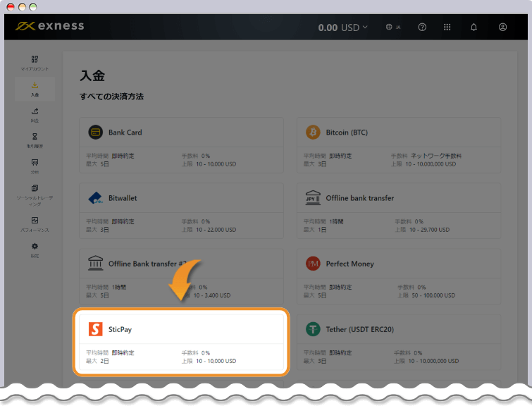The image size is (532, 406).
Task: Choose Tether (USDT ERC20) deposit method
Action: [x=399, y=342]
